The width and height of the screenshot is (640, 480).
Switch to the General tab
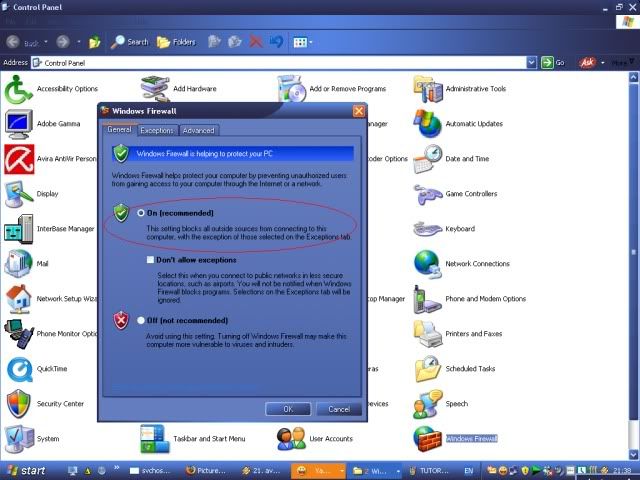(119, 130)
